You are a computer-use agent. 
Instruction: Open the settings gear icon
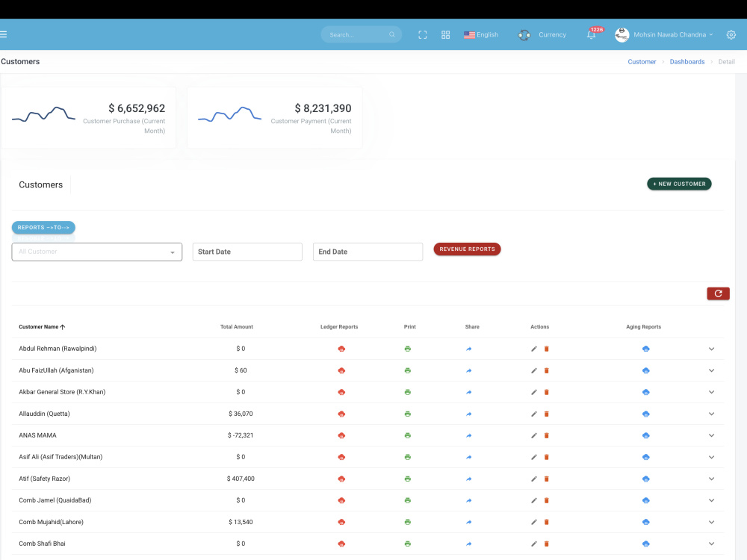(731, 35)
